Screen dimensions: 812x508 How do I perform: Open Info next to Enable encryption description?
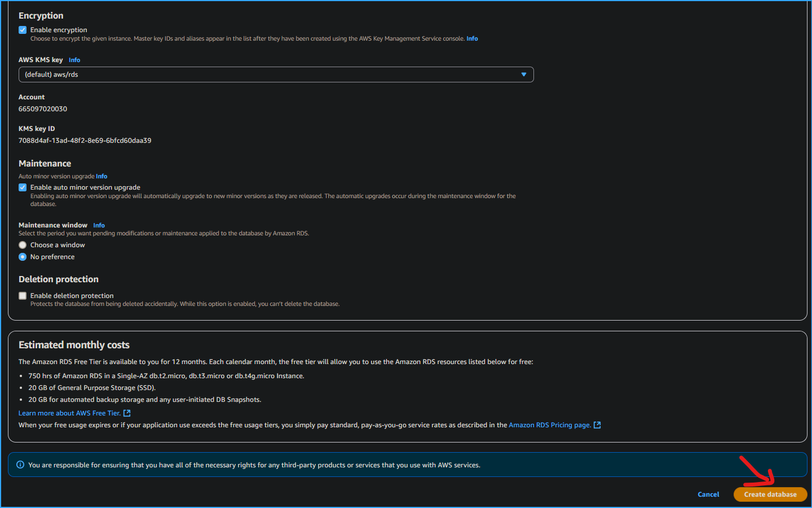472,38
